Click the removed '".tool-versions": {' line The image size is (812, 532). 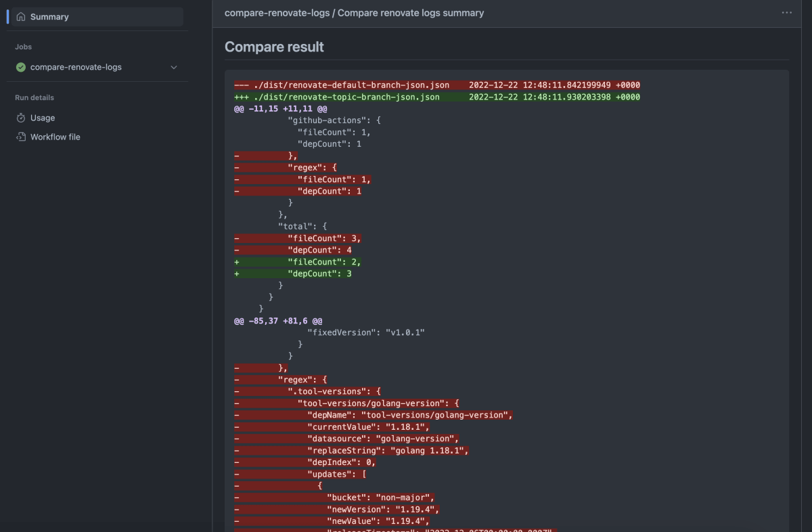[308, 391]
